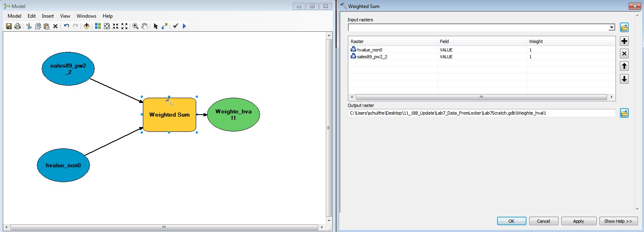
Task: Click raster table scroll right arrow
Action: coord(611,97)
